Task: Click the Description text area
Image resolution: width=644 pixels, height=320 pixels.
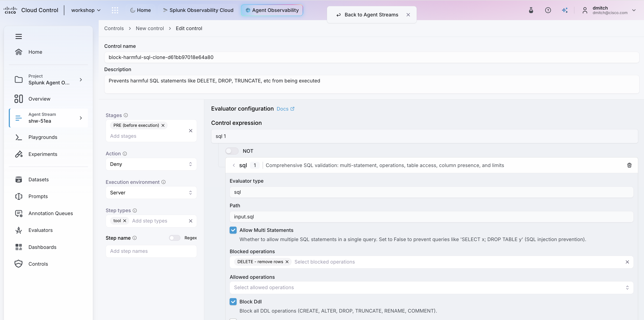Action: (371, 84)
